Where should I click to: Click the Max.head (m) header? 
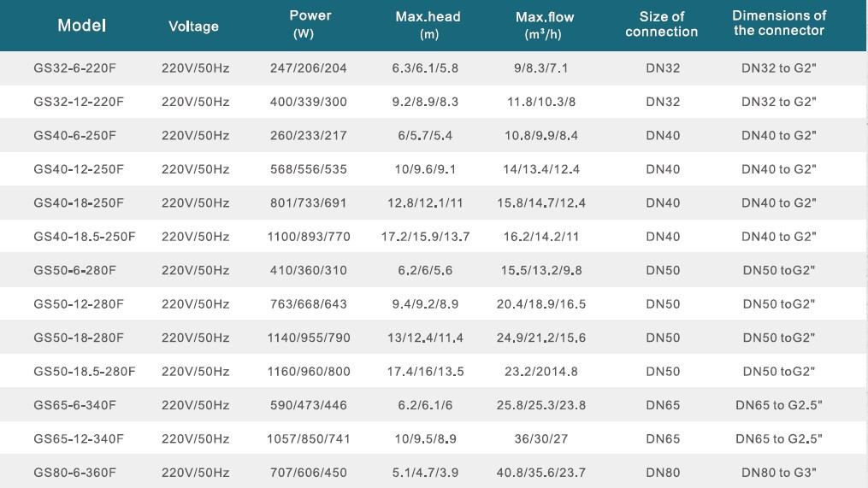pyautogui.click(x=428, y=25)
